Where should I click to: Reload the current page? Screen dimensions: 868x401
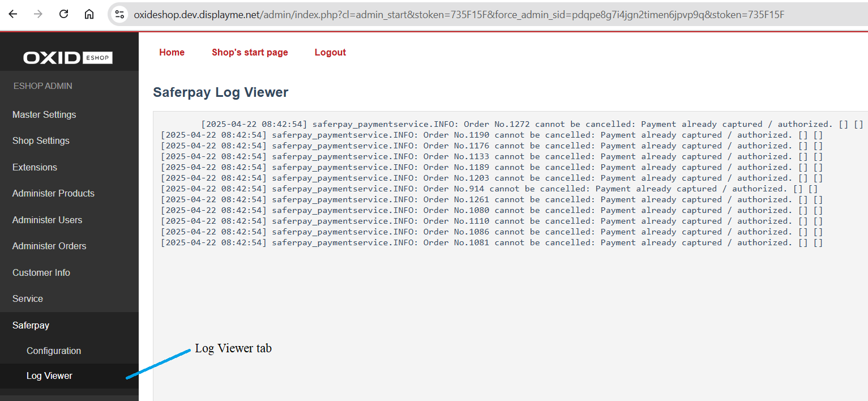coord(63,14)
